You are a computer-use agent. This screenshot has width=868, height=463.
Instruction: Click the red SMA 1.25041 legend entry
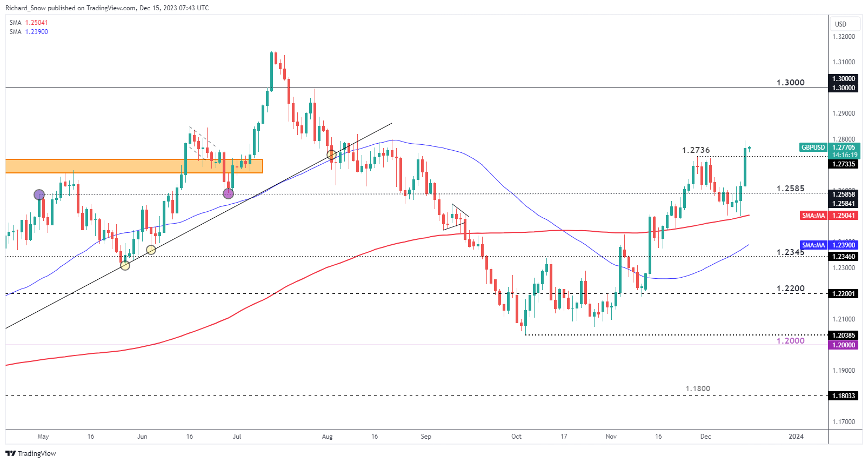coord(29,23)
